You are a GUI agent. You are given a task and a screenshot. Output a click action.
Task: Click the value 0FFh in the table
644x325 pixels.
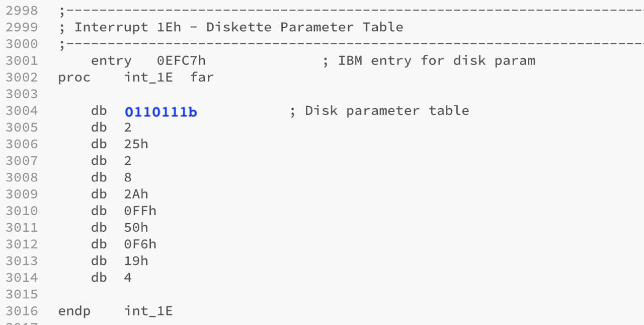pos(140,211)
